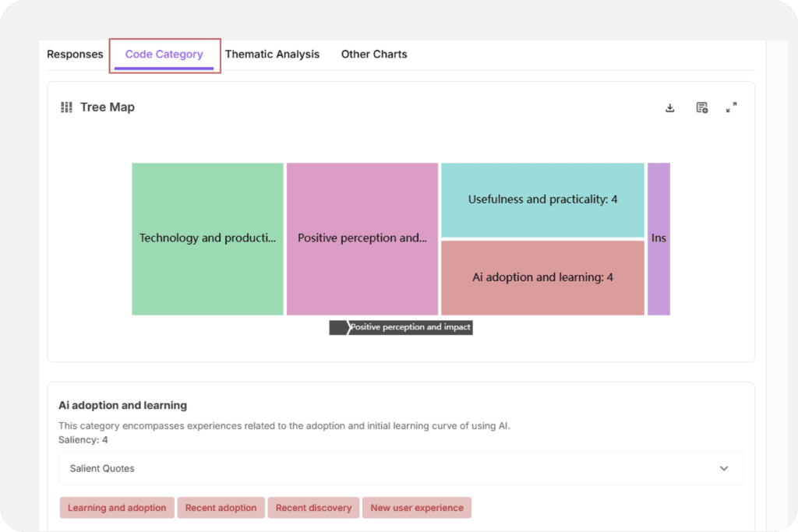Viewport: 798px width, 532px height.
Task: Click the grid icon beside Tree Map title
Action: 66,107
